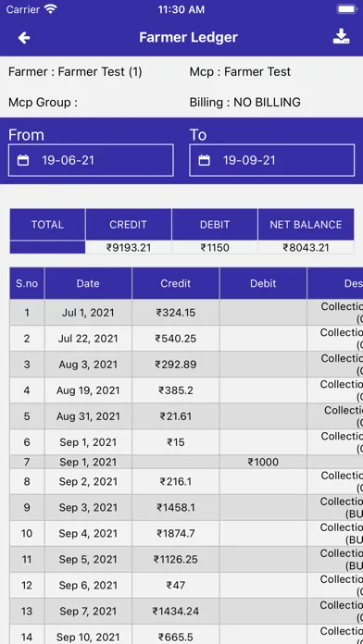363x644 pixels.
Task: Tap the Farmer Ledger title
Action: (x=188, y=37)
